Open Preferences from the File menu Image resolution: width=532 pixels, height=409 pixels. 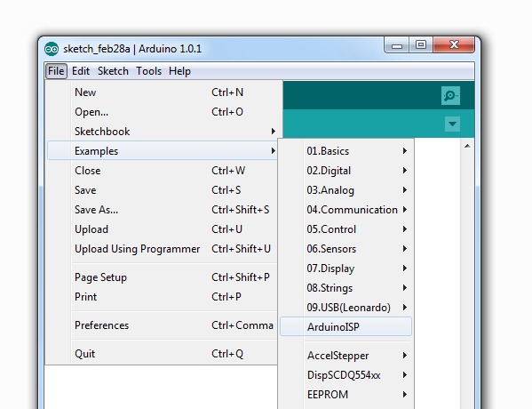click(x=163, y=325)
